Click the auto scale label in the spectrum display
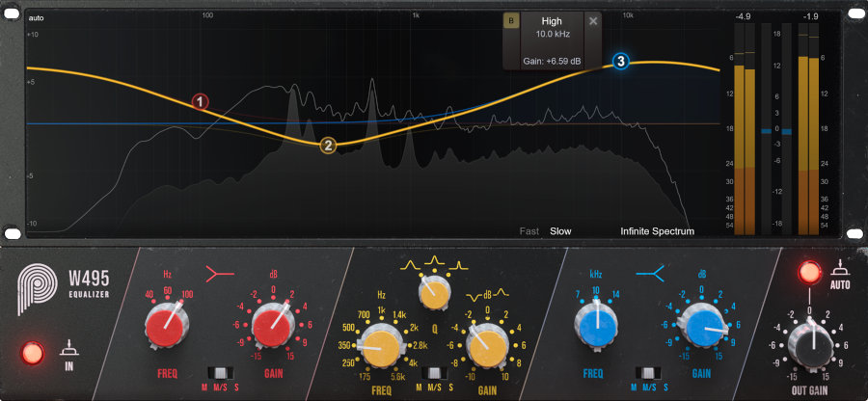Screen dimensions: 868x401 click(36, 18)
